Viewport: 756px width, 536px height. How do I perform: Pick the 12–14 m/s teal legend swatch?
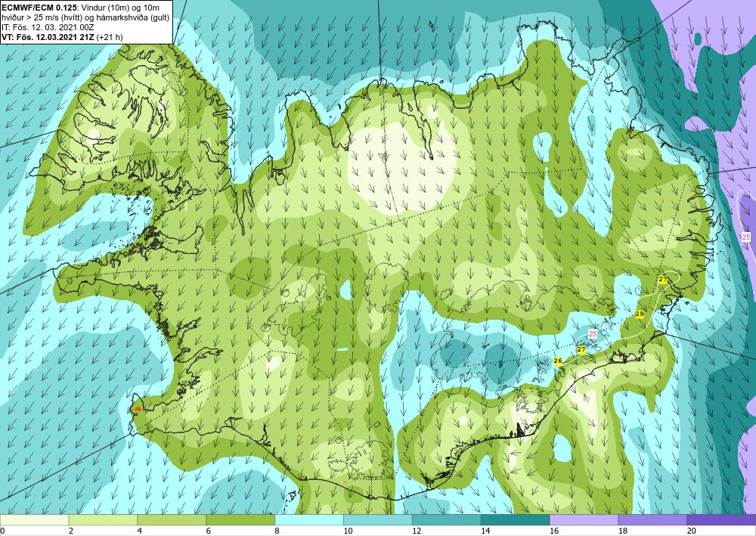pos(447,519)
